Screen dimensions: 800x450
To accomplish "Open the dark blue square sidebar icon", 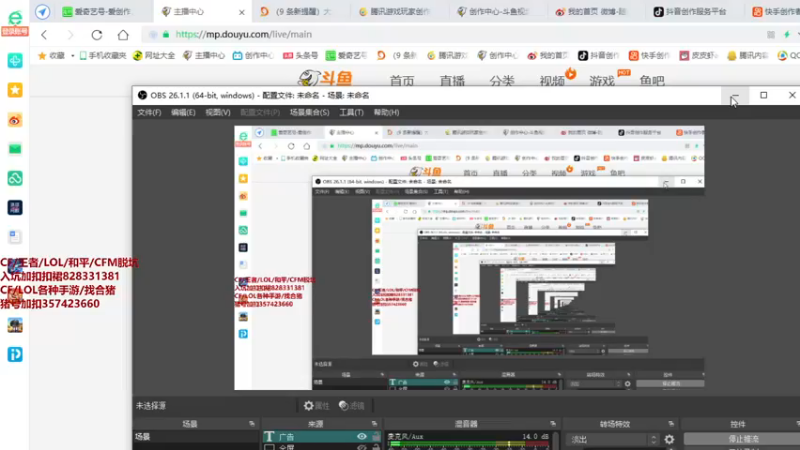I will [x=15, y=208].
